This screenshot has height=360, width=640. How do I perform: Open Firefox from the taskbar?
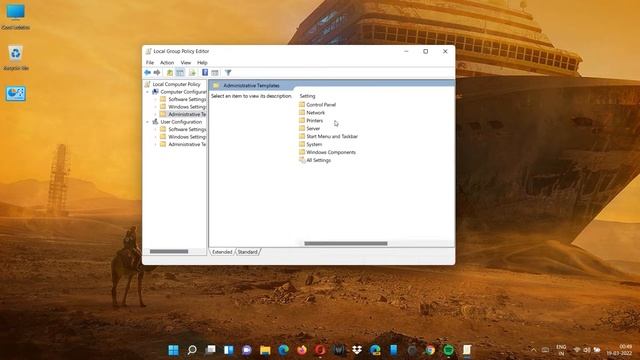(x=302, y=350)
